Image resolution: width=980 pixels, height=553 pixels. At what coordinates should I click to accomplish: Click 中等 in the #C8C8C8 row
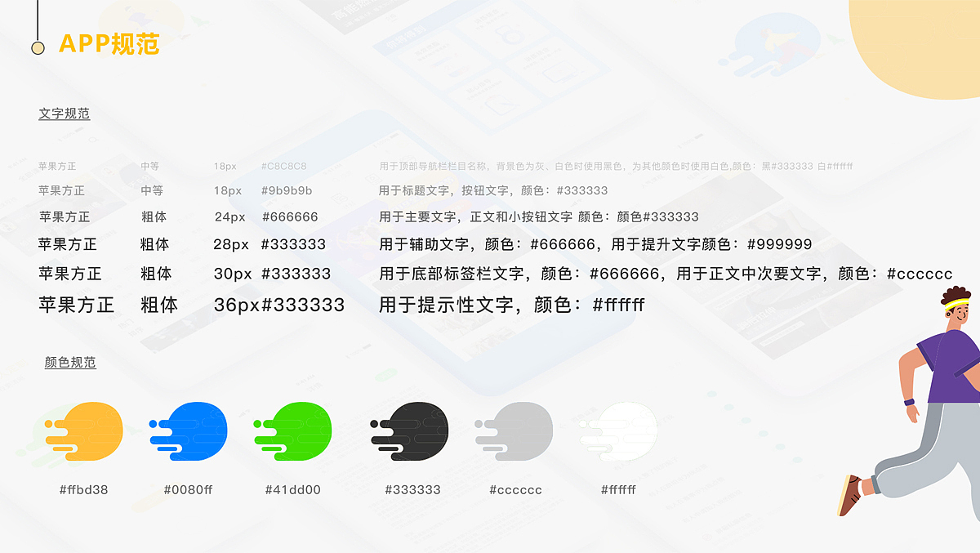click(150, 166)
